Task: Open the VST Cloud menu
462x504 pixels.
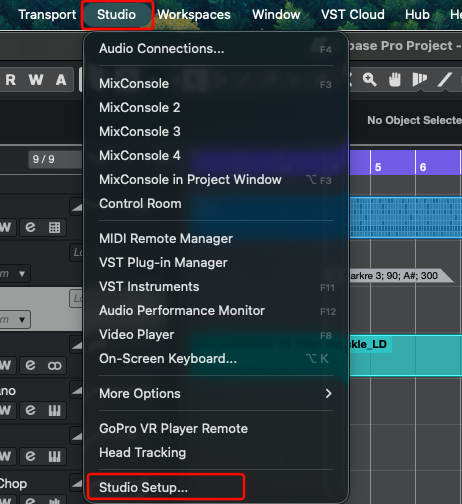Action: [353, 15]
